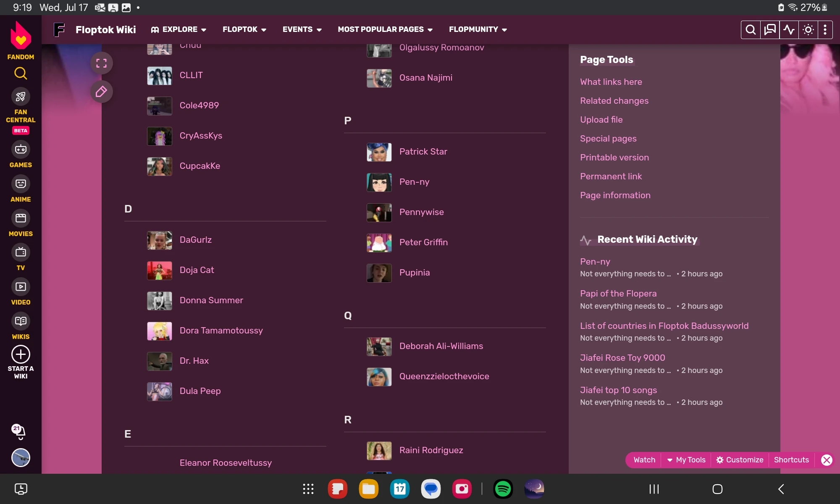Open the Events menu
This screenshot has height=504, width=840.
tap(302, 29)
